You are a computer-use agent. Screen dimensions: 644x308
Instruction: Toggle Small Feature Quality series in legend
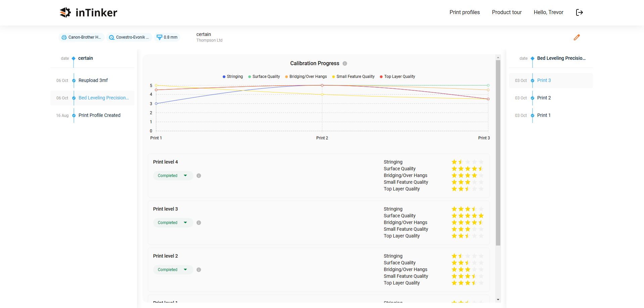point(353,77)
